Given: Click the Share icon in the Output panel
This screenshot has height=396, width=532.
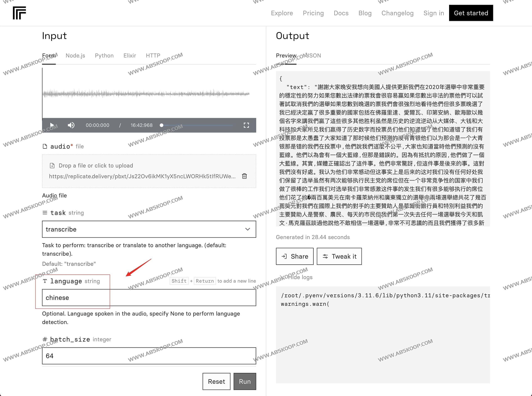Looking at the screenshot, I should coord(284,256).
